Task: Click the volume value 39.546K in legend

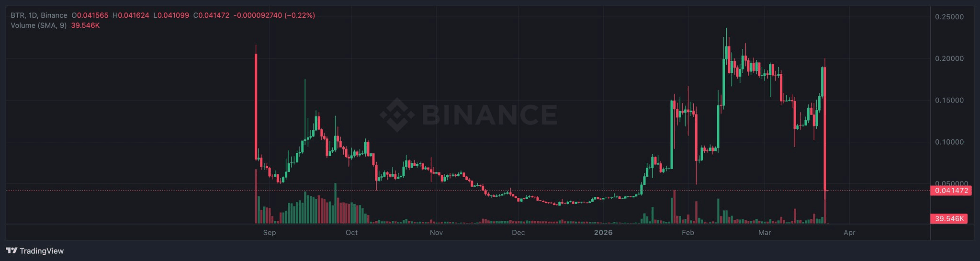Action: (x=85, y=25)
